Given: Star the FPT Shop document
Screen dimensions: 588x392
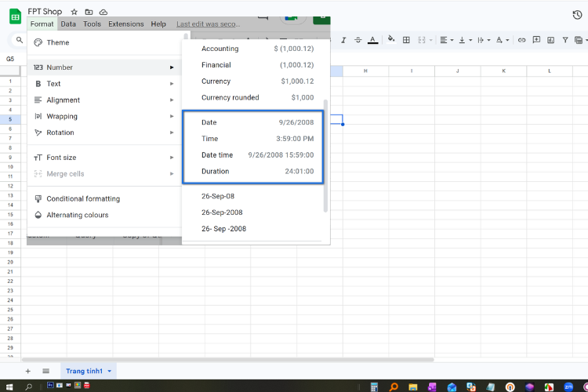Looking at the screenshot, I should pyautogui.click(x=74, y=12).
